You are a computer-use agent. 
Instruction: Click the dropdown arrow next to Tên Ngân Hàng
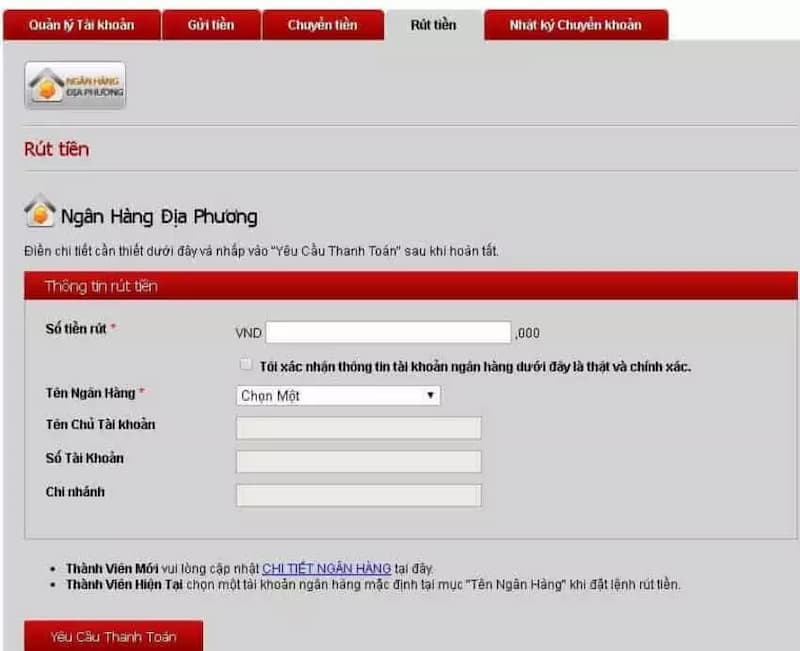(430, 395)
